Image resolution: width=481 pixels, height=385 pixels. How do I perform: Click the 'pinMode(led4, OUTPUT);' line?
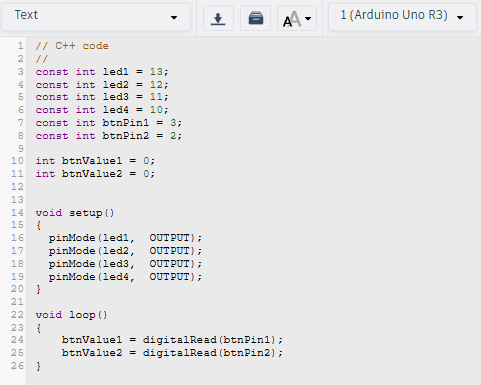tap(125, 277)
